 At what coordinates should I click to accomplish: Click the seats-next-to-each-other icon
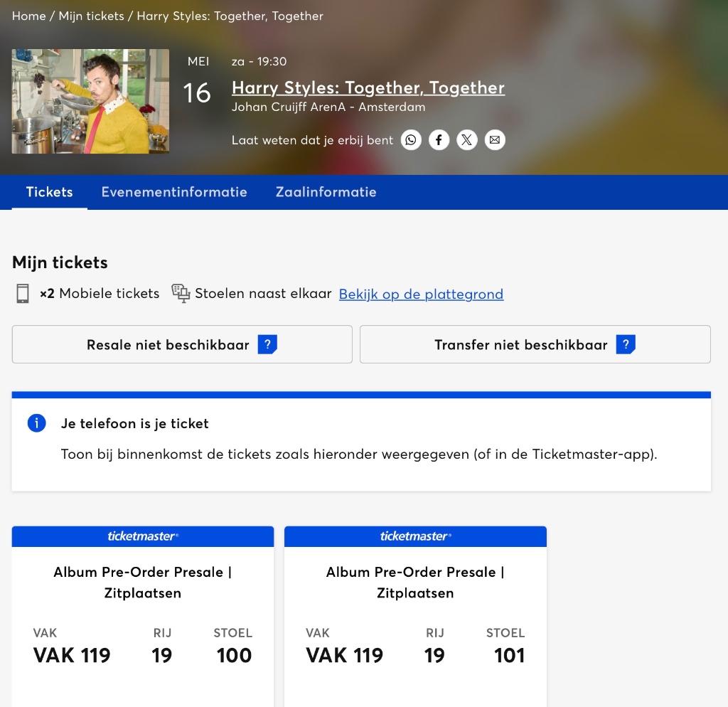[x=181, y=293]
